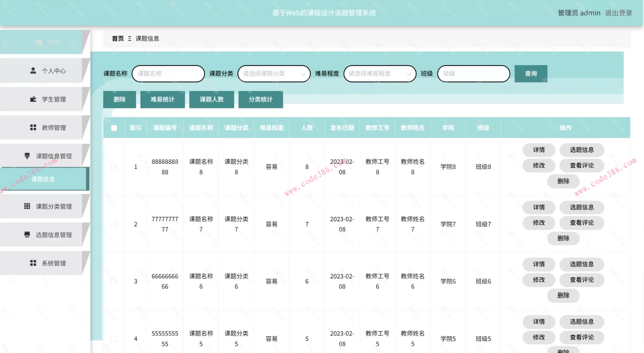Click the 查询 search button
Image resolution: width=644 pixels, height=353 pixels.
point(530,73)
